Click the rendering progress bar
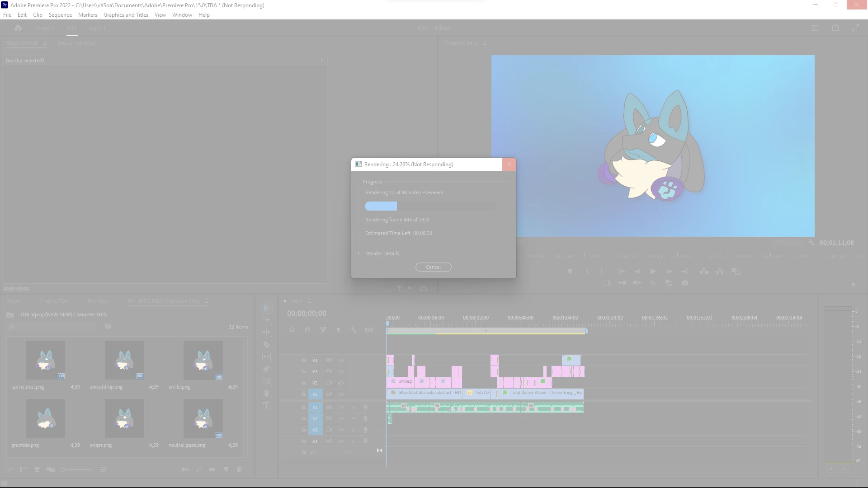The height and width of the screenshot is (488, 868). [430, 206]
